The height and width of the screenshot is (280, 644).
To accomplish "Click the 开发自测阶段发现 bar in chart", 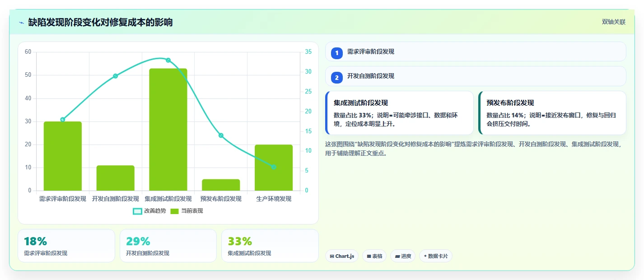I will pyautogui.click(x=115, y=178).
